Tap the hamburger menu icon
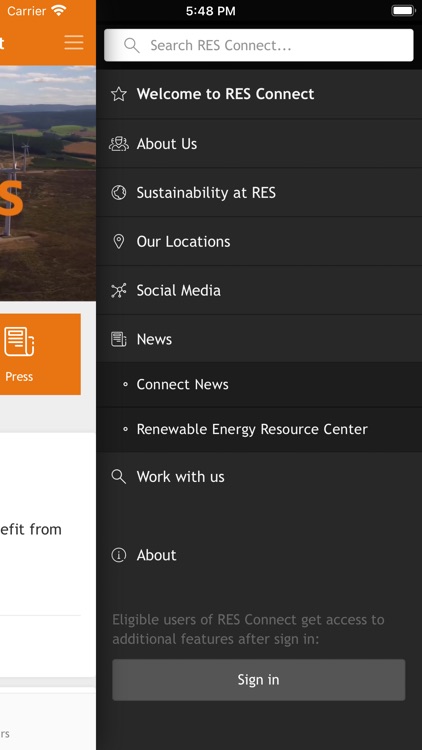This screenshot has height=750, width=422. 74,43
